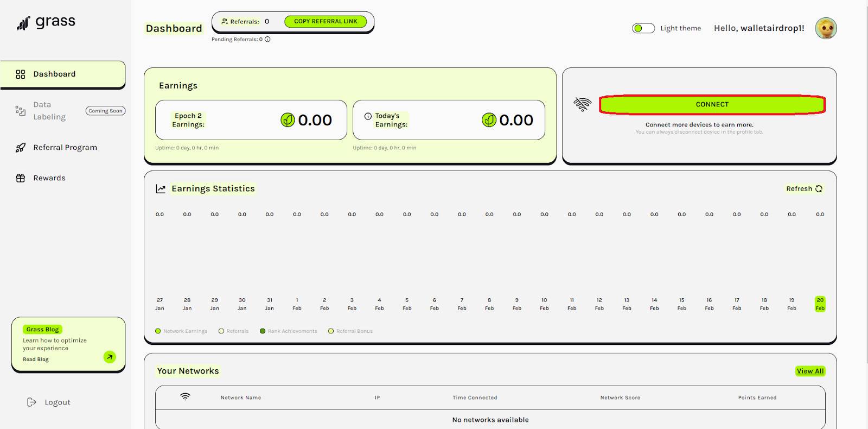Click the Grass Blog label
Image resolution: width=868 pixels, height=429 pixels.
pyautogui.click(x=42, y=330)
